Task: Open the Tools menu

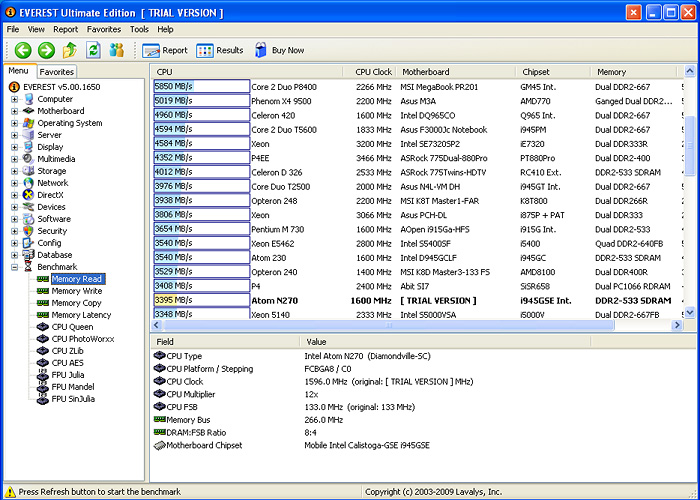Action: tap(139, 29)
